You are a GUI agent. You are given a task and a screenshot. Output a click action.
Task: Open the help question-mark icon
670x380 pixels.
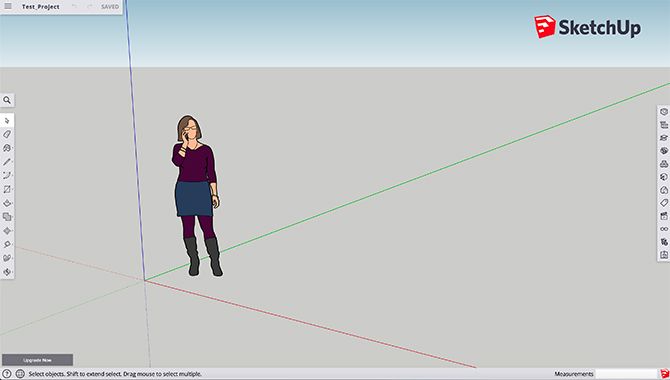(7, 374)
